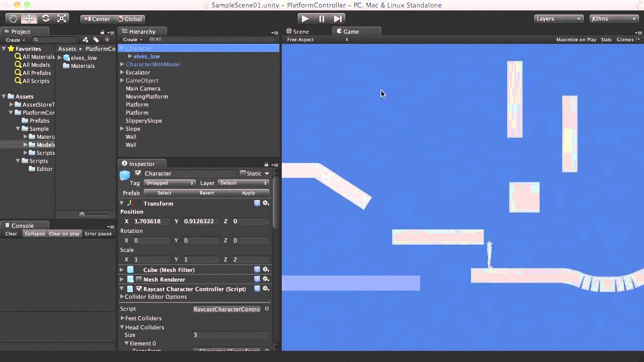Collapse the Head Colliders property

coord(122,327)
